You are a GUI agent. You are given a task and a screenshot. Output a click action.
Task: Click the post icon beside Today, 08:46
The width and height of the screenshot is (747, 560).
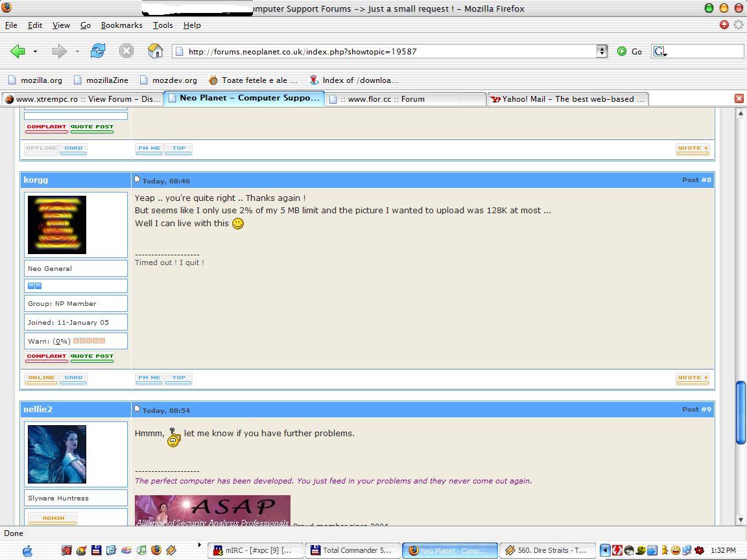click(137, 180)
